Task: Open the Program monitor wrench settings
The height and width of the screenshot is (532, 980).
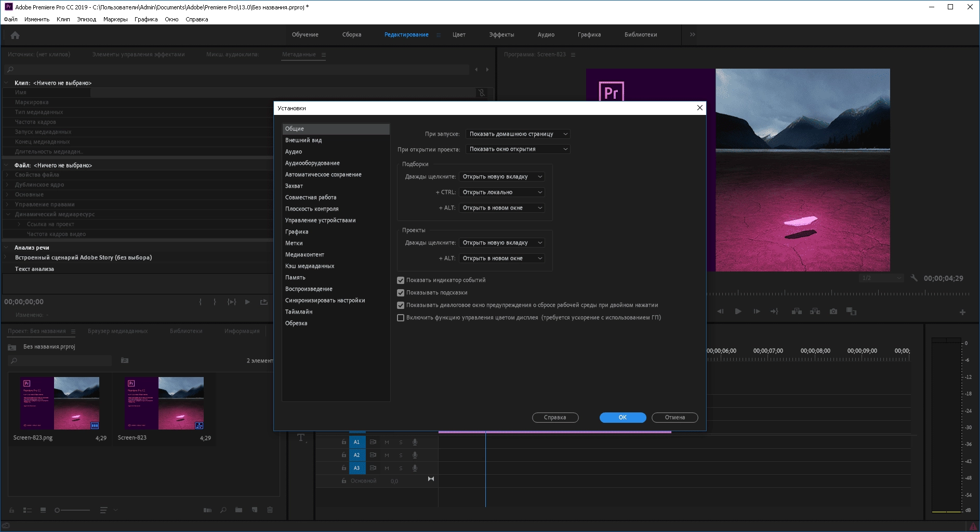Action: pyautogui.click(x=914, y=278)
